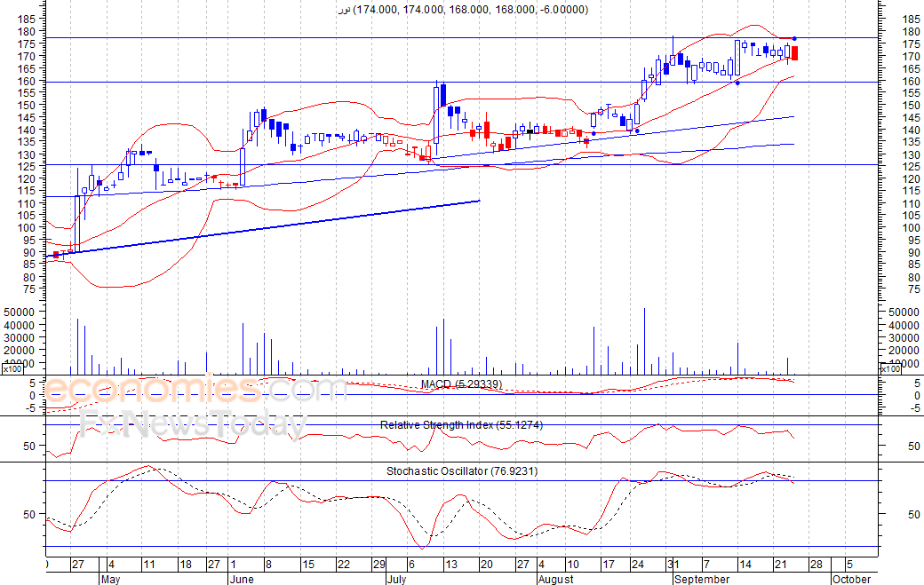This screenshot has height=585, width=924.
Task: Click the 50000 volume label on the left axis
Action: coord(18,312)
